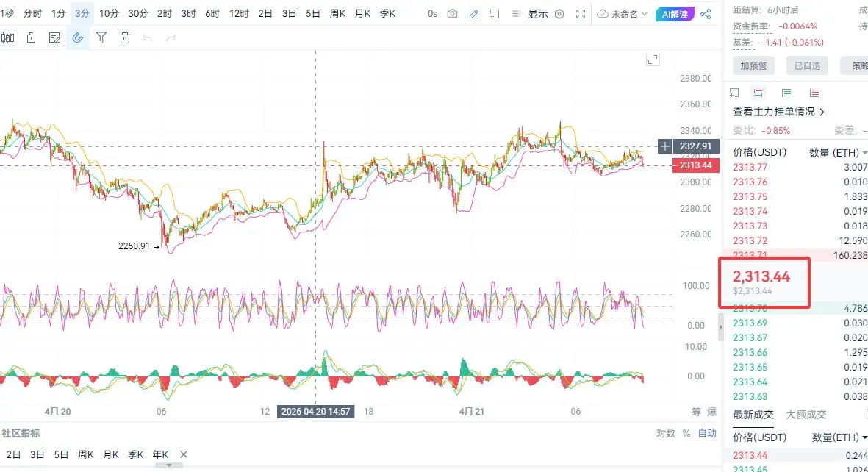Image resolution: width=868 pixels, height=472 pixels.
Task: Collapse the side panel with the arrow handle
Action: (x=720, y=327)
